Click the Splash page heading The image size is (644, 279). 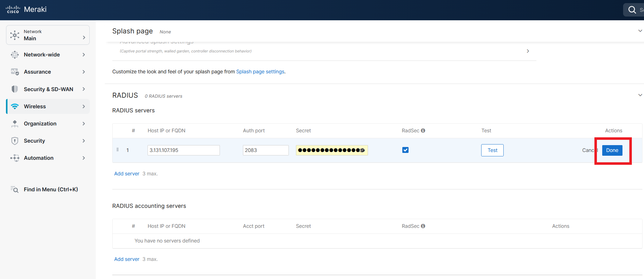[133, 31]
